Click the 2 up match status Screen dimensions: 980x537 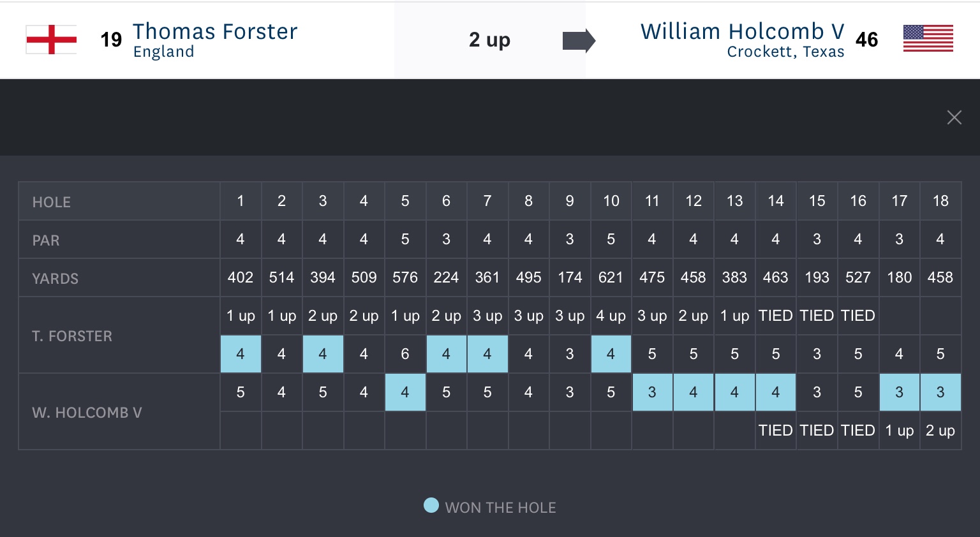489,40
